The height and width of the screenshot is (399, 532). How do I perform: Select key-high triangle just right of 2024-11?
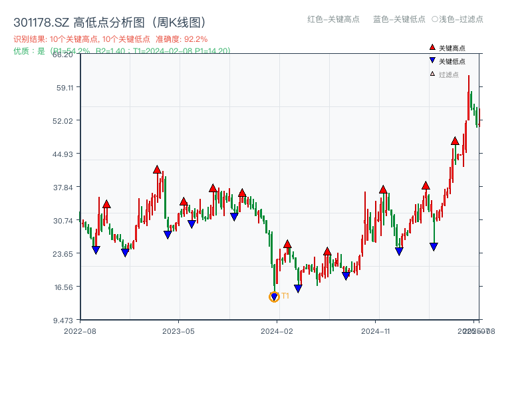(x=383, y=190)
